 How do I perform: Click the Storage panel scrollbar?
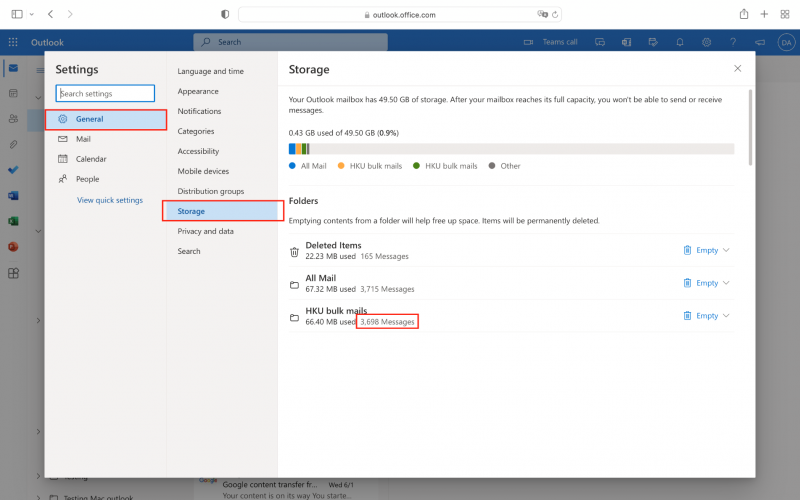[750, 128]
